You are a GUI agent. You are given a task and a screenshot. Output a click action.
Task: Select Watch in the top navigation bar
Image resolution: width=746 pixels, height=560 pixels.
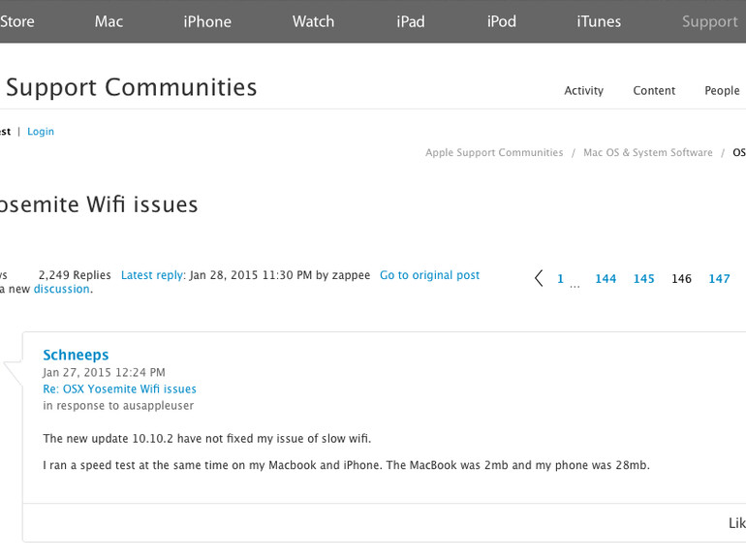(313, 21)
